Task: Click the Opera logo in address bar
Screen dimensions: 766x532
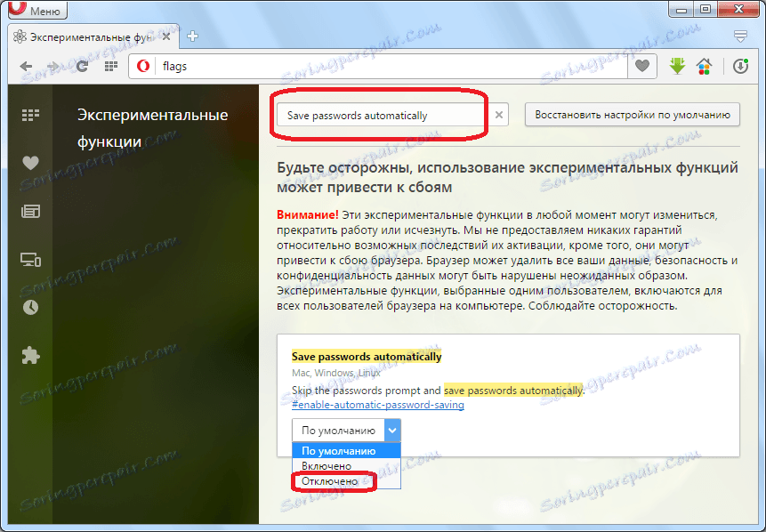Action: [x=143, y=66]
